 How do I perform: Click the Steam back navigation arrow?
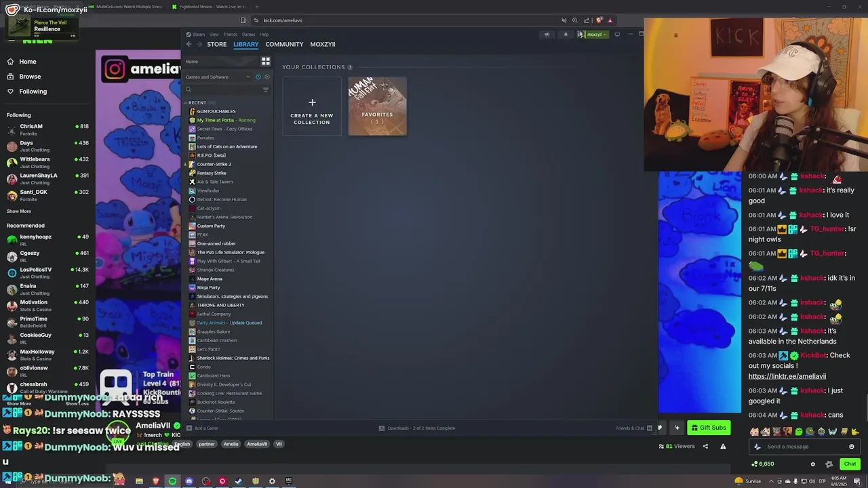(x=189, y=44)
